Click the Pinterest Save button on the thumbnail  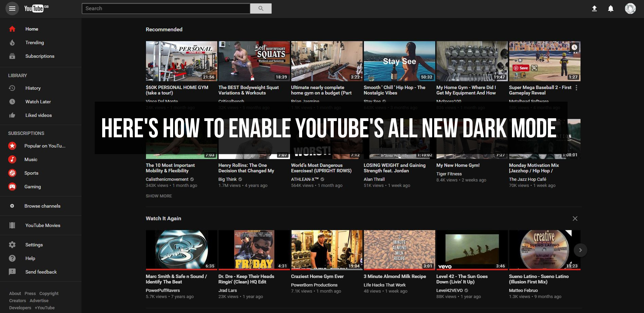click(x=521, y=68)
